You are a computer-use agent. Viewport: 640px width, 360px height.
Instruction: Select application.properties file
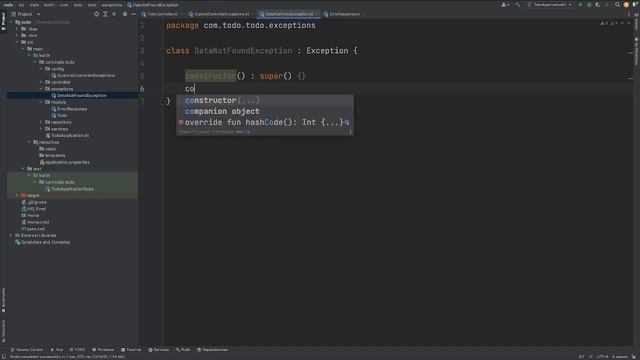[x=67, y=162]
